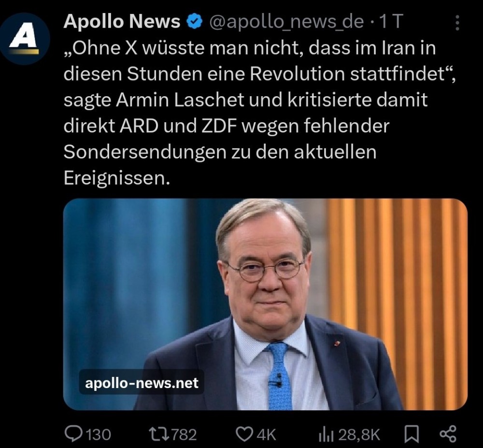Click the 130 replies count
483x448 pixels.
[x=99, y=434]
